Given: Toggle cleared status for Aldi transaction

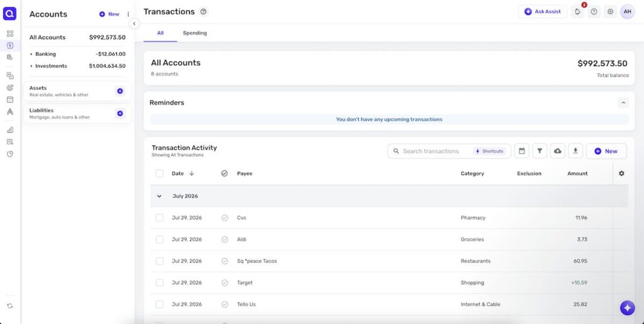Looking at the screenshot, I should 225,240.
